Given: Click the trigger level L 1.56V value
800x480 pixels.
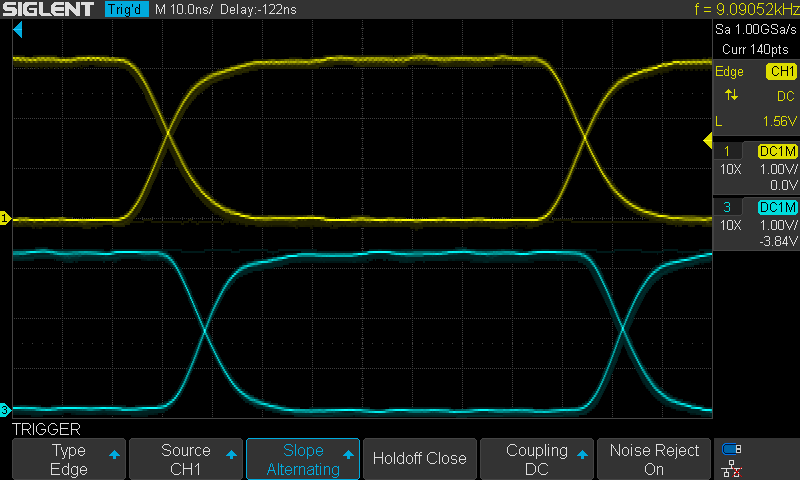Looking at the screenshot, I should [x=756, y=121].
